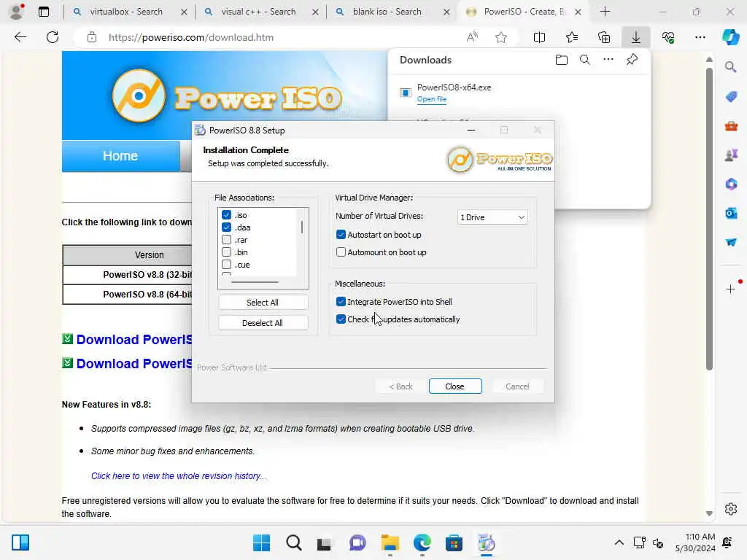Open the Collections icon
Viewport: 747px width, 560px height.
[x=604, y=37]
